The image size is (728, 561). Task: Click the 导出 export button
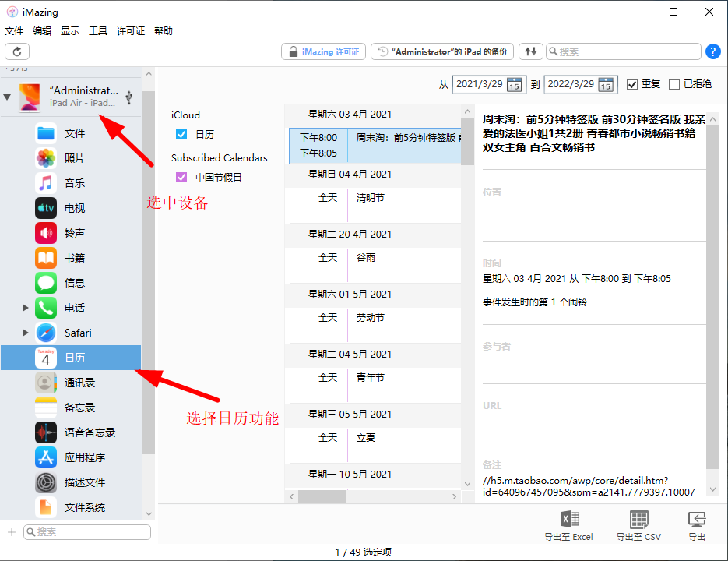(x=696, y=526)
